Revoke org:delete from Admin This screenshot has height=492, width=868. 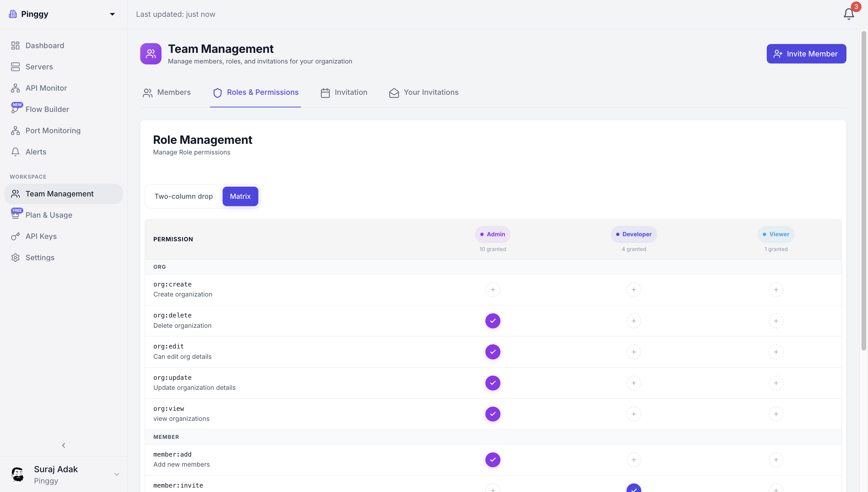point(493,321)
